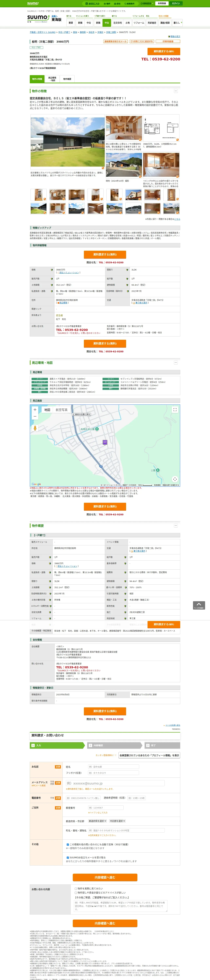Open help icon next to 販売戸数 in 物件詳細情報
The image size is (210, 980).
52,279
